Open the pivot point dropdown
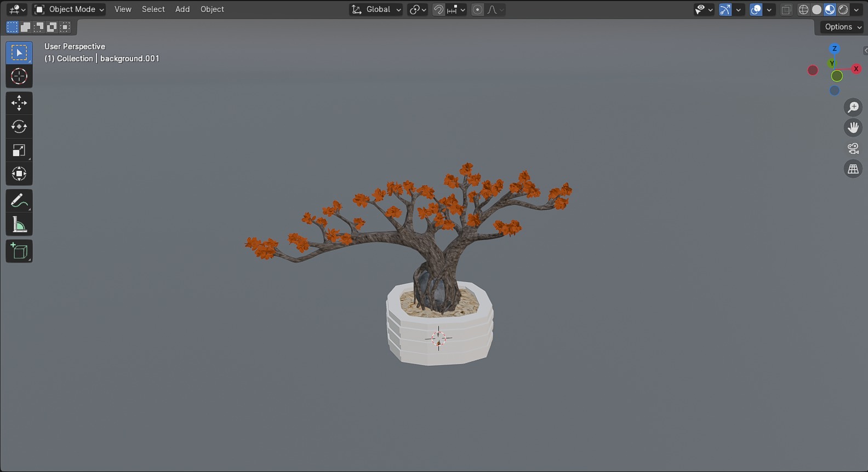 tap(418, 9)
